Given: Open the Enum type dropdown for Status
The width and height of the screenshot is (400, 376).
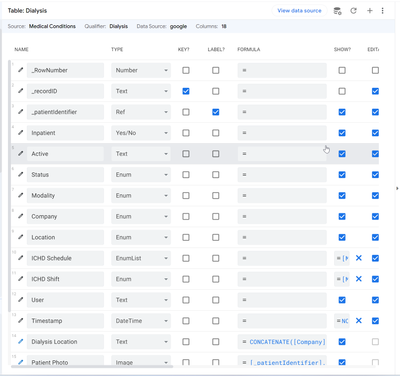Looking at the screenshot, I should [141, 175].
